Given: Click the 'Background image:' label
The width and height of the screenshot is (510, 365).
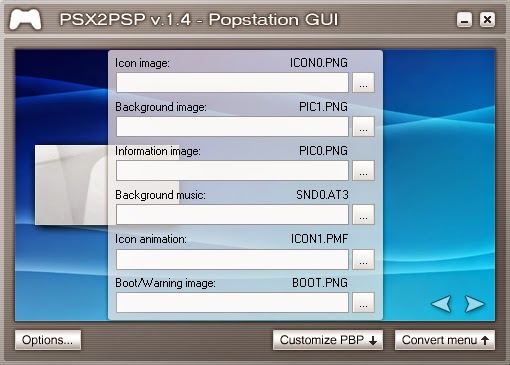Looking at the screenshot, I should click(161, 107).
